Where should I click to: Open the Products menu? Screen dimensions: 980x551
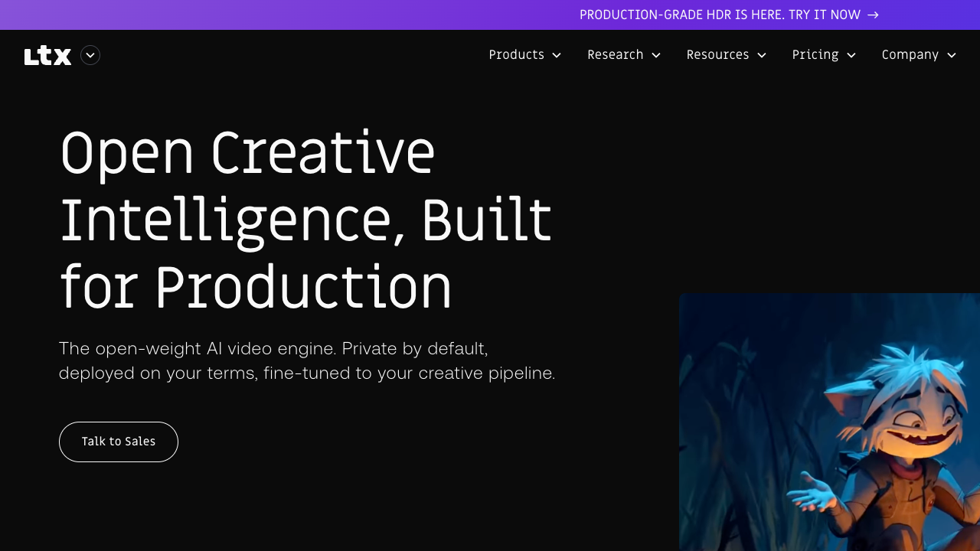tap(524, 55)
